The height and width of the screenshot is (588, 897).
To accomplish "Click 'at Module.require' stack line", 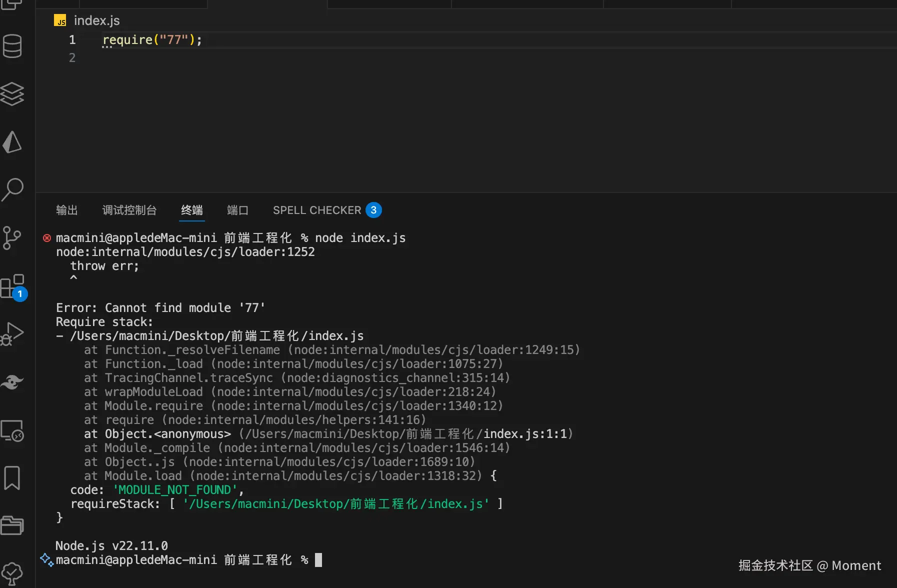I will (293, 406).
